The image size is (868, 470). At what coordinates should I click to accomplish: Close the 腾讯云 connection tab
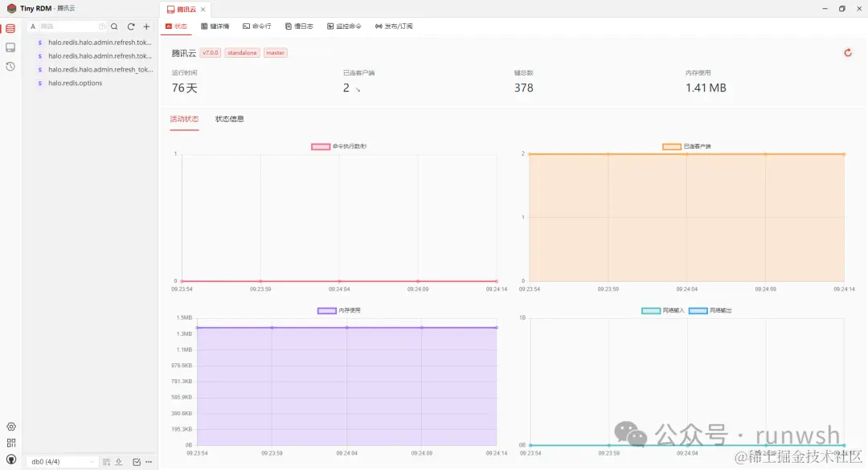[203, 10]
